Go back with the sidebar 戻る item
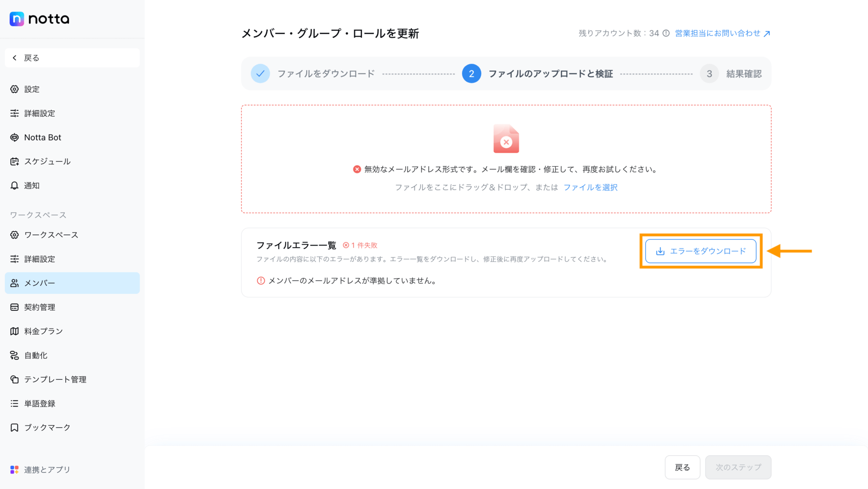Screen dimensions: 868x489 tap(72, 58)
